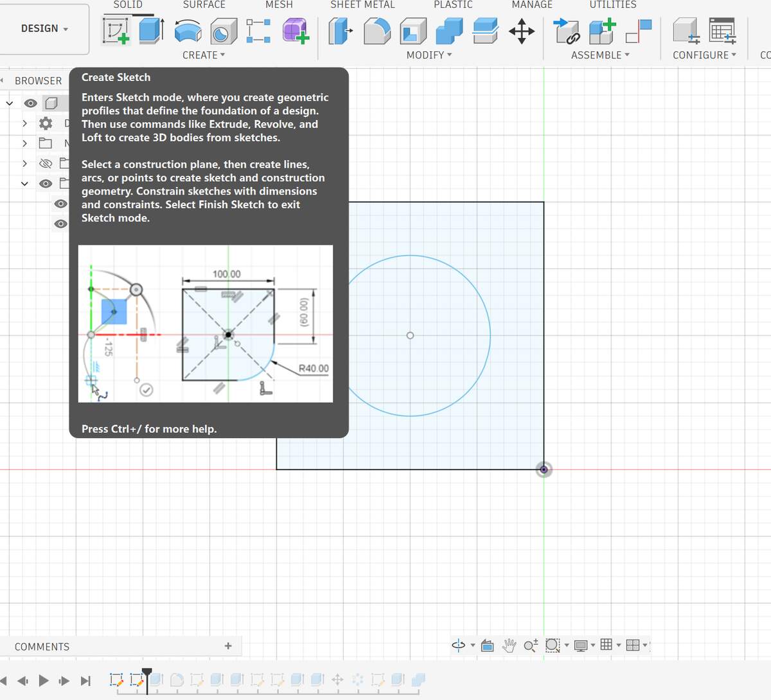Image resolution: width=771 pixels, height=700 pixels.
Task: Activate the Press Pull tool
Action: coord(340,31)
